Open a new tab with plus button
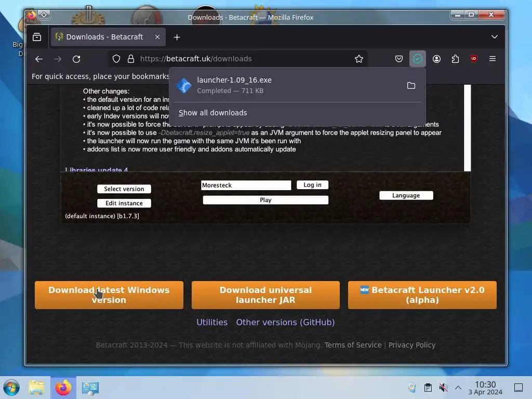Screen dimensions: 532x399 click(x=177, y=37)
